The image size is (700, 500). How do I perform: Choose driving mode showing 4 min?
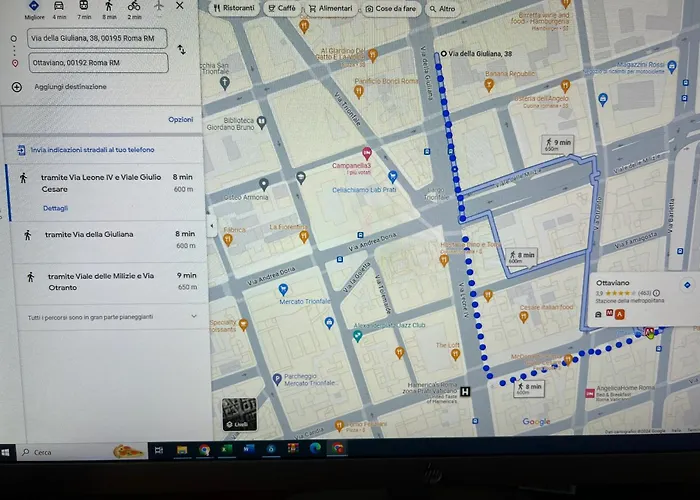pos(59,10)
